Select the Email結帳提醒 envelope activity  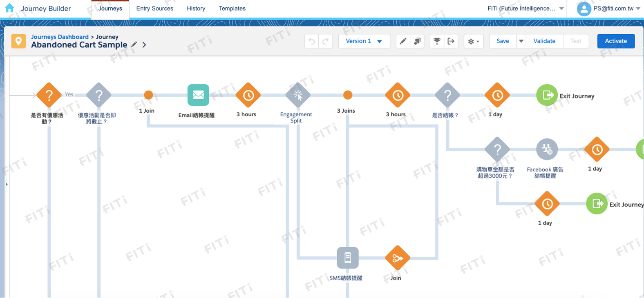(198, 95)
